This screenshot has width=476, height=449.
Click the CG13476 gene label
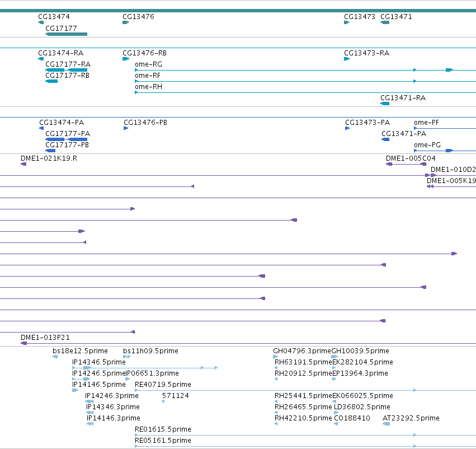point(138,17)
